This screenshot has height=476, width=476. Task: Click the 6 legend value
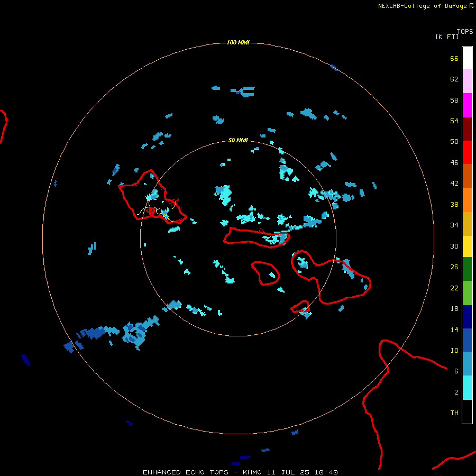pyautogui.click(x=456, y=371)
